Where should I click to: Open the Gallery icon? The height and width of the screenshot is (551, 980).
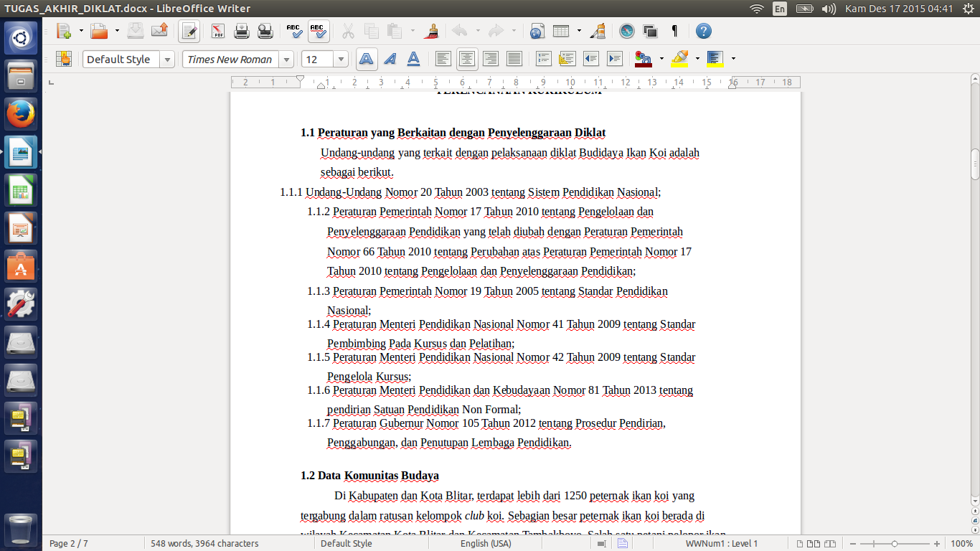click(x=651, y=31)
